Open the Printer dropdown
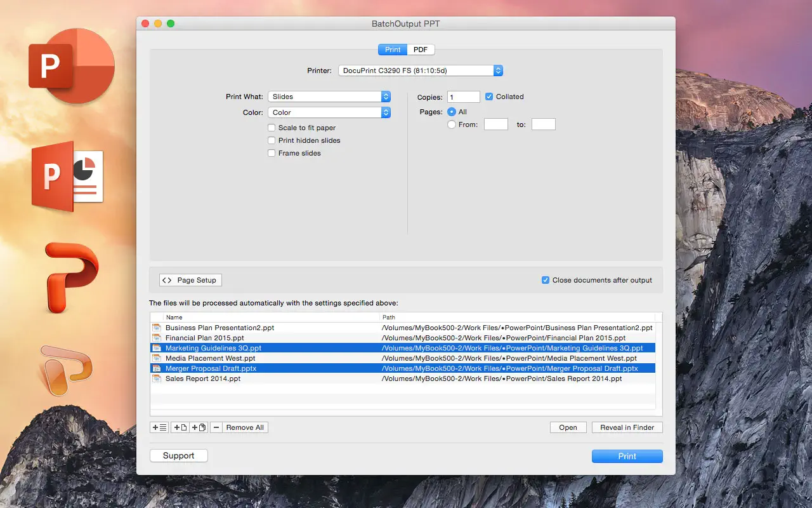812x508 pixels. tap(420, 70)
